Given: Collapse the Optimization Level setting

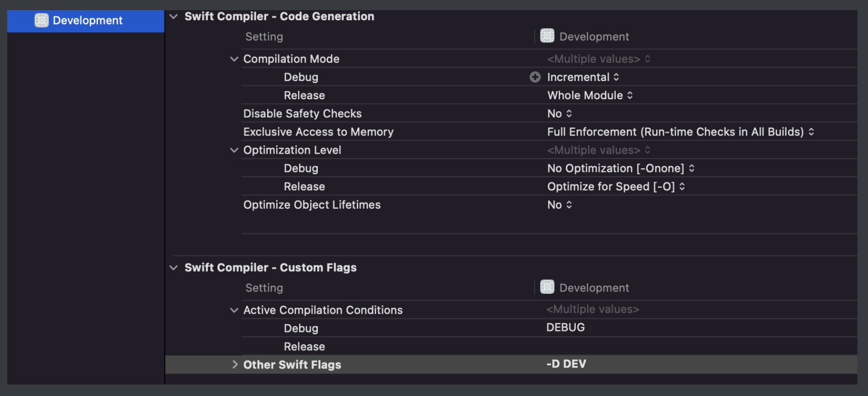Looking at the screenshot, I should (x=234, y=150).
